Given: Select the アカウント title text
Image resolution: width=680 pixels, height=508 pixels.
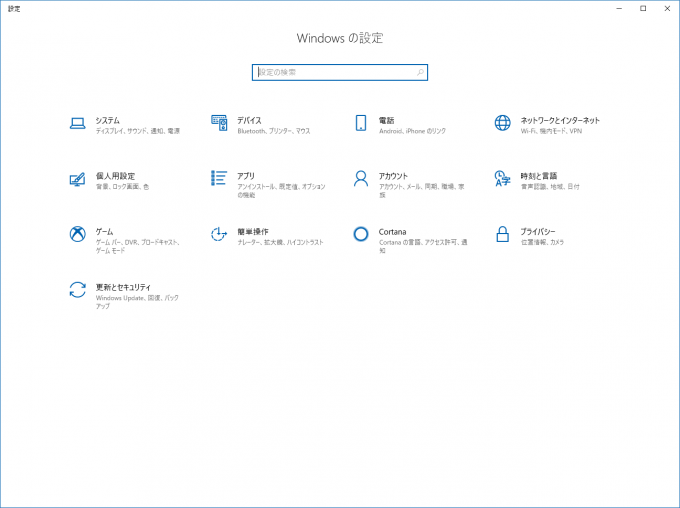Looking at the screenshot, I should point(393,176).
